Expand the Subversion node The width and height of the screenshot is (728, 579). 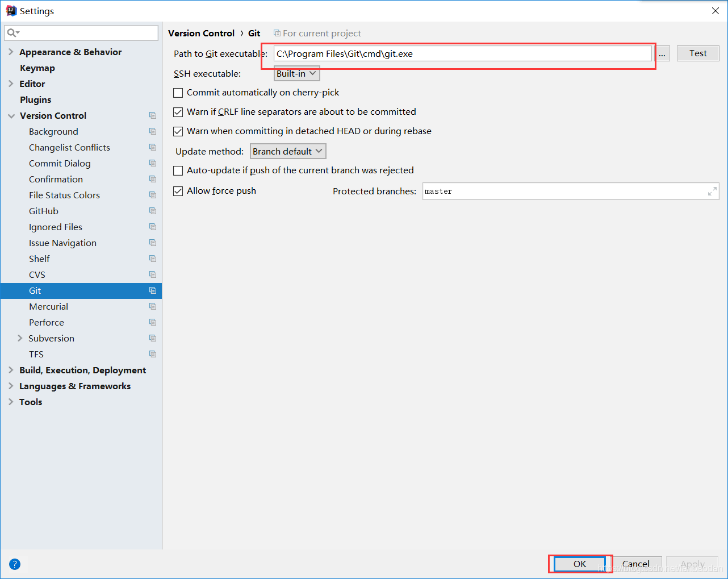click(20, 338)
